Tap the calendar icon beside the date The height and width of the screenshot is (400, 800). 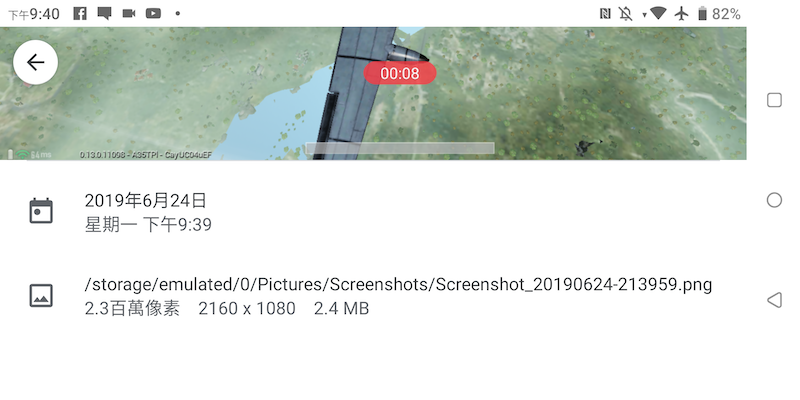pos(41,211)
